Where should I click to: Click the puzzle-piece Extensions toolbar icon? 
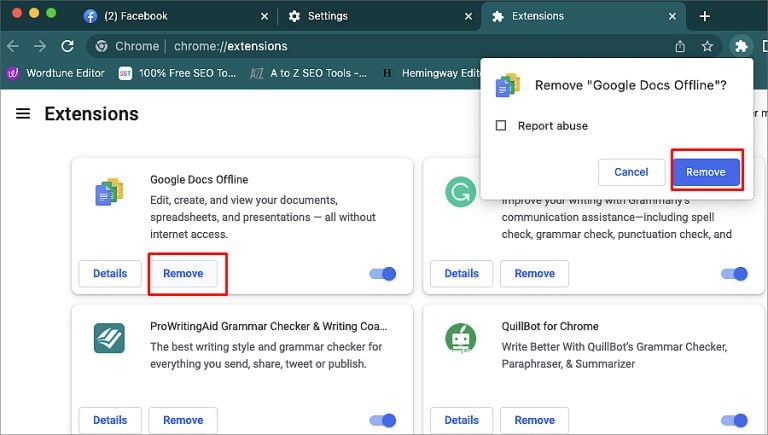(x=740, y=46)
